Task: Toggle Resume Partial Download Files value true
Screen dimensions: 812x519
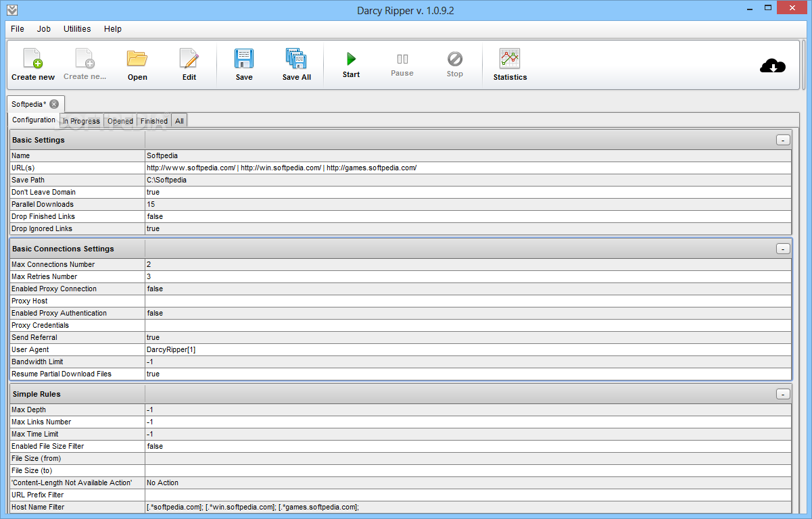Action: point(468,374)
